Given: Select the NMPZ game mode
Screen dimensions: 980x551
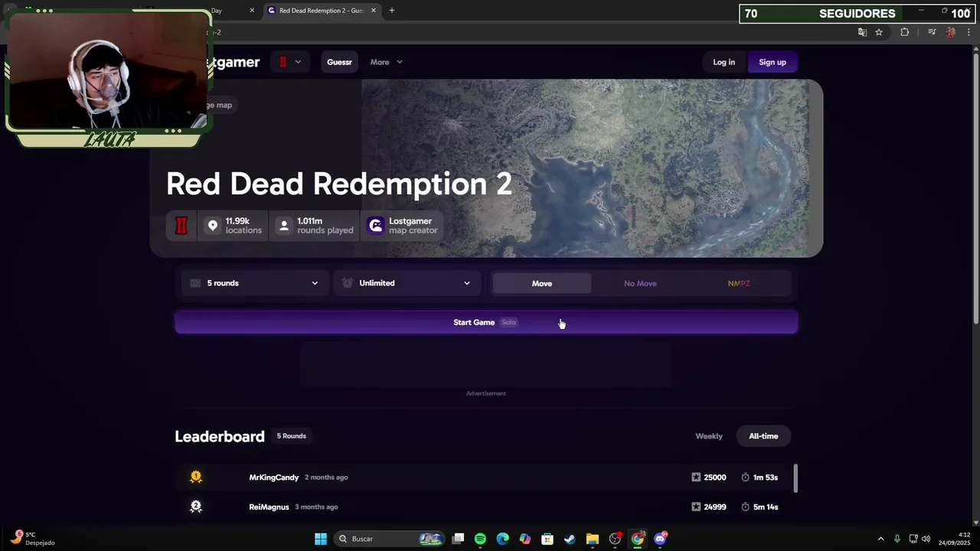Looking at the screenshot, I should coord(739,283).
